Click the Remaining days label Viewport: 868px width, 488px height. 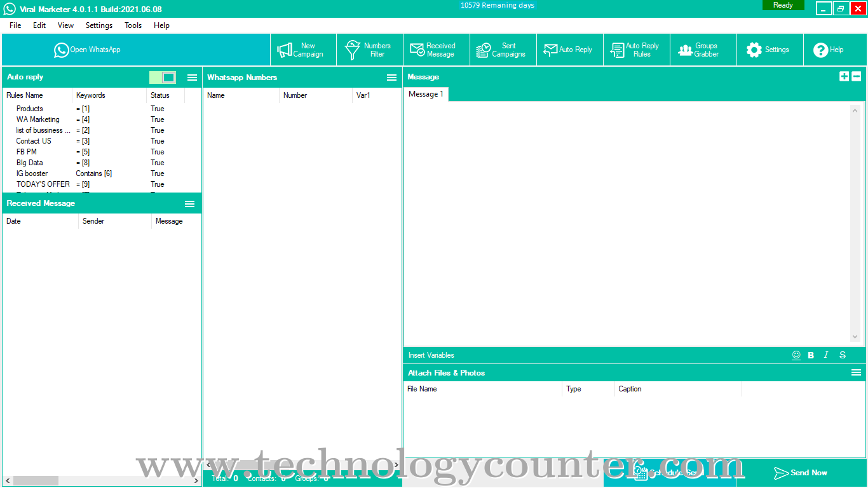pos(498,5)
